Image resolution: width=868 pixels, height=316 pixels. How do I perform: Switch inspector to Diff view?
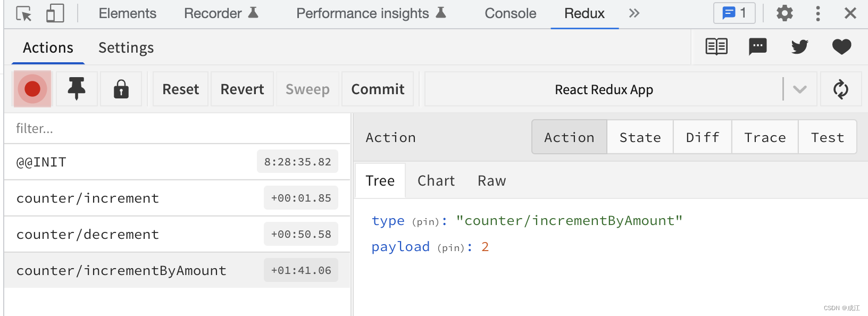[x=703, y=137]
